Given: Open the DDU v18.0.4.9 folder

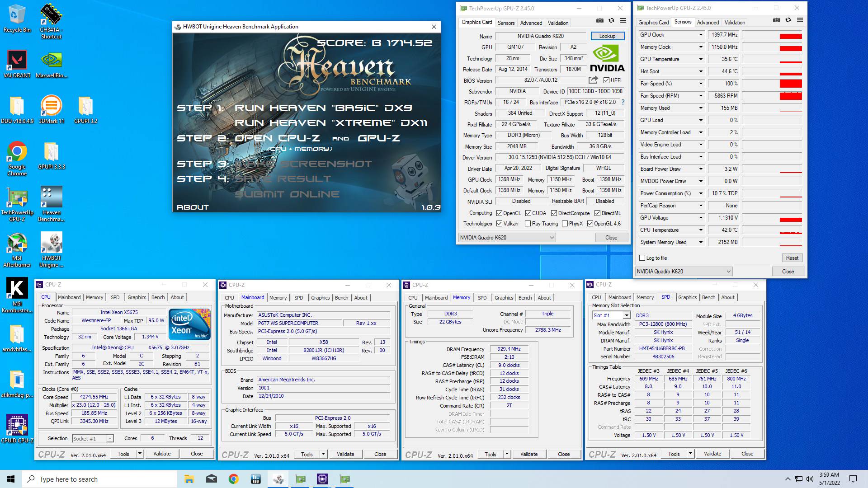Looking at the screenshot, I should [x=17, y=110].
